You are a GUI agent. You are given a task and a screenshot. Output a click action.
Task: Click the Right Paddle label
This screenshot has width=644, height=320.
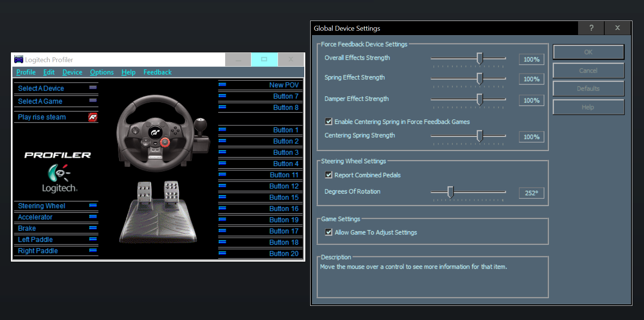point(38,251)
